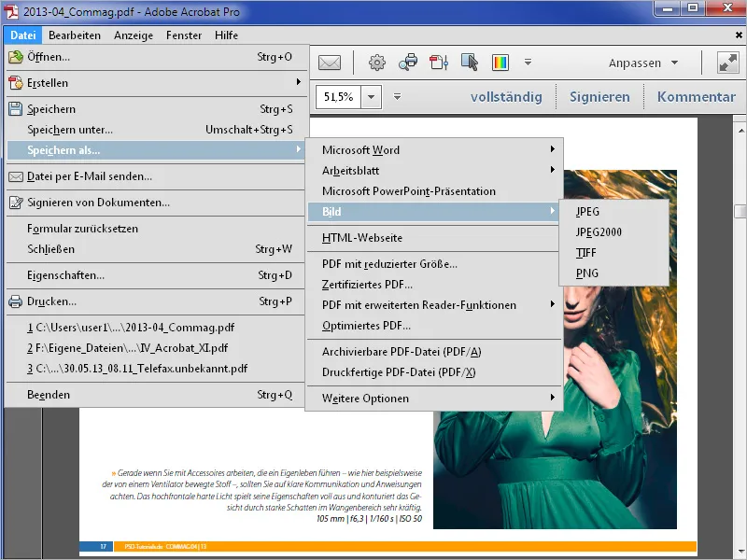Click the envelope email icon in toolbar
The image size is (747, 560).
click(330, 63)
